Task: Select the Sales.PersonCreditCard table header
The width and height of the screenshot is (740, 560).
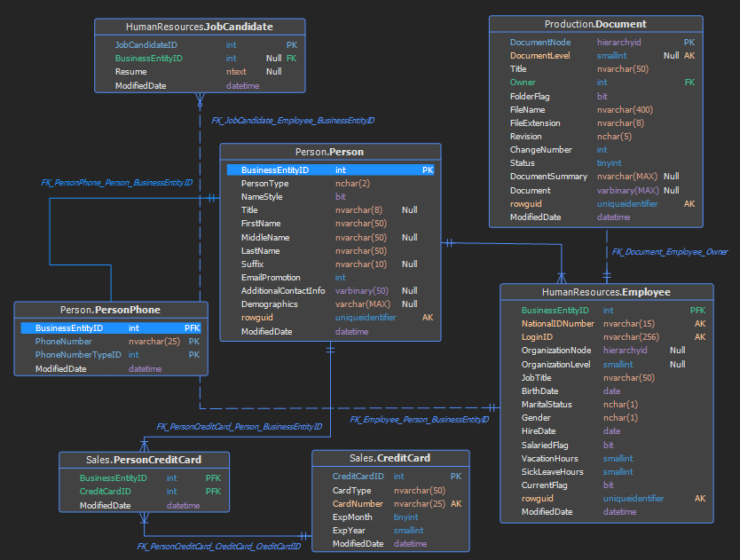Action: pos(144,460)
